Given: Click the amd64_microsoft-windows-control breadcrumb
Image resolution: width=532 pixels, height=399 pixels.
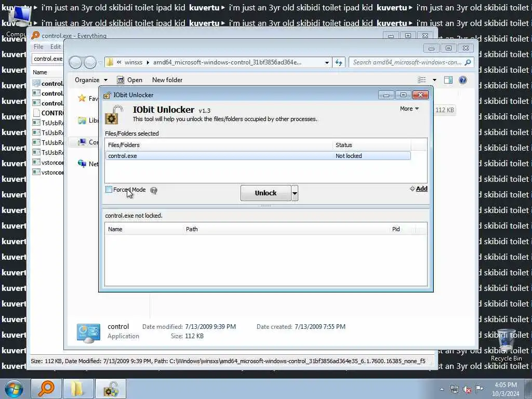Looking at the screenshot, I should tap(227, 62).
